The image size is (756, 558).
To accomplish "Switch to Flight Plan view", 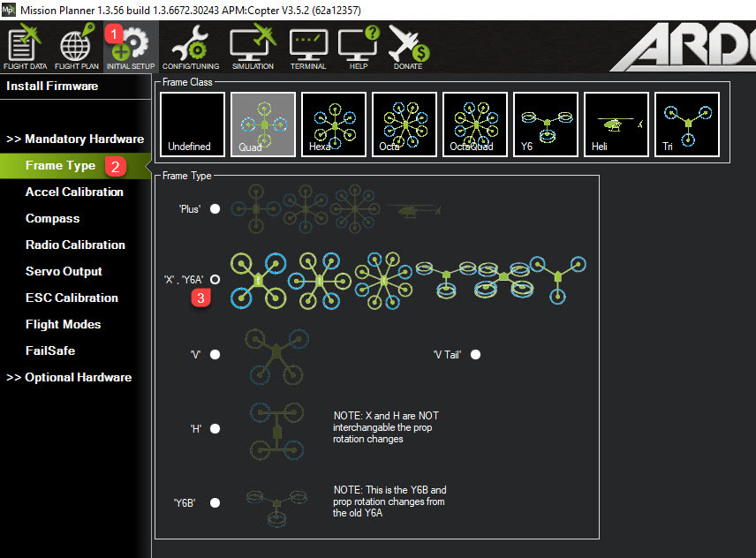I will coord(76,46).
